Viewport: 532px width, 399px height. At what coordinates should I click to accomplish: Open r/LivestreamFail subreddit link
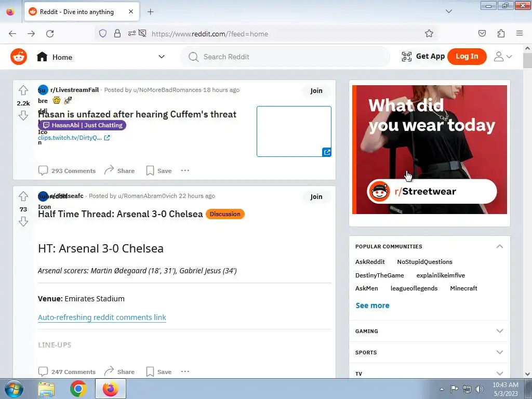click(75, 90)
